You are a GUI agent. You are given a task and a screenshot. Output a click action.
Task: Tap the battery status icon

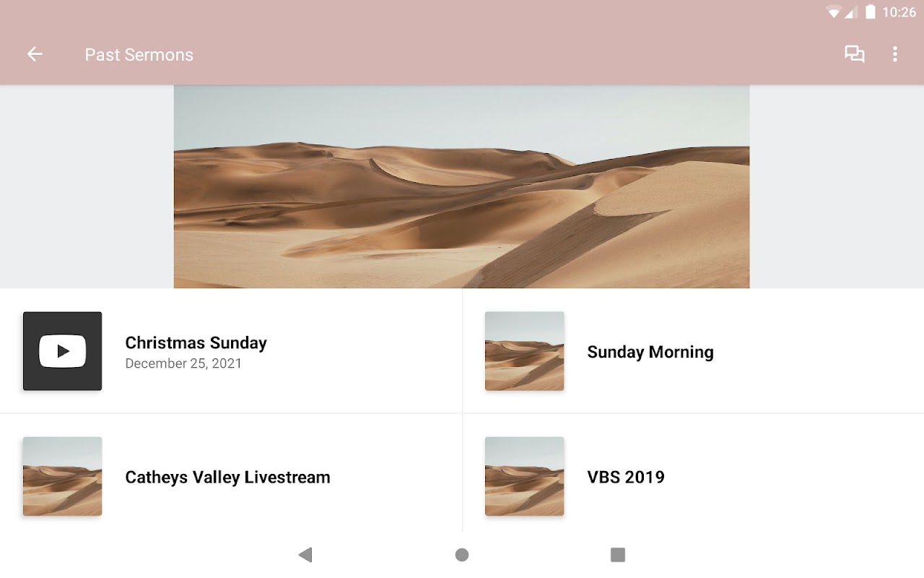[x=870, y=12]
